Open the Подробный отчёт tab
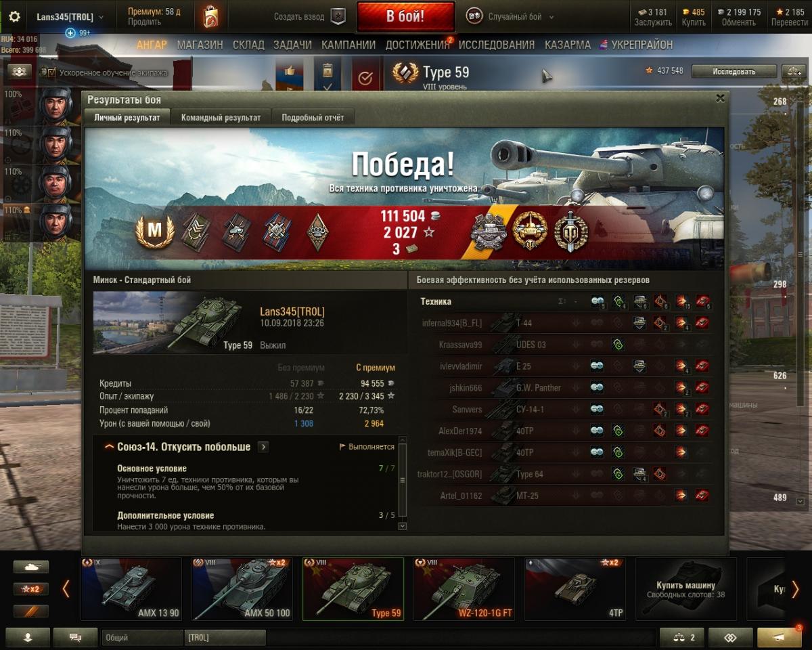This screenshot has height=650, width=812. [x=313, y=117]
